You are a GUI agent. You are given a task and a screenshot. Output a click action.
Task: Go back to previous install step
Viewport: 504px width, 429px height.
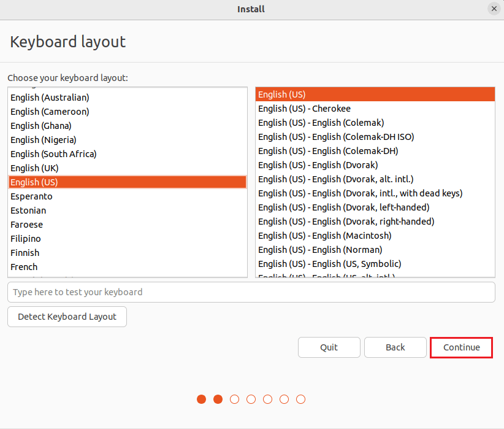pos(395,347)
